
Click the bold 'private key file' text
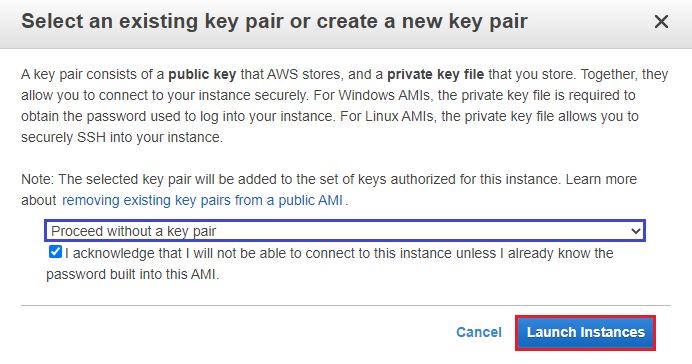coord(435,74)
